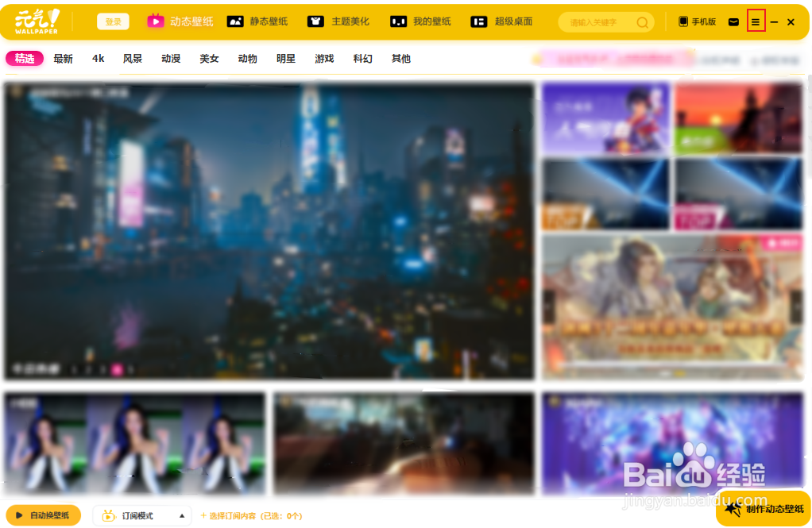Viewport: 812px width, 528px height.
Task: Open the 静态壁纸 section
Action: (257, 21)
